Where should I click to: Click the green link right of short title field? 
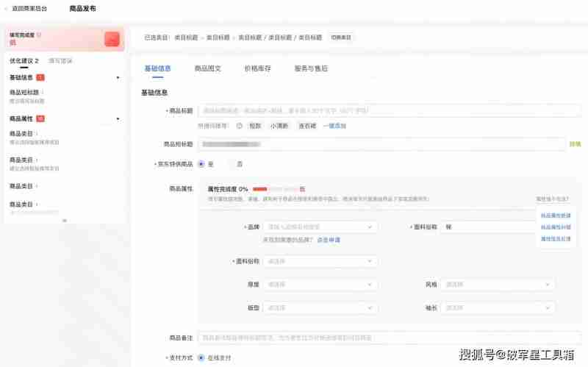[x=575, y=144]
